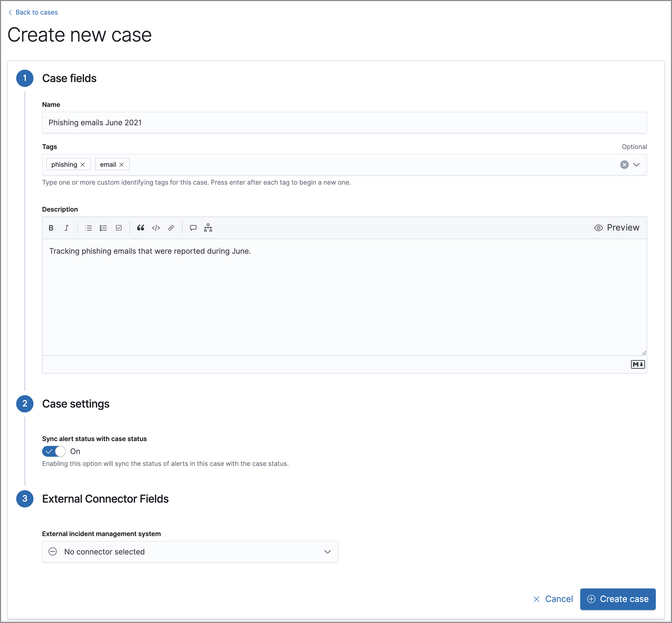Expand the Tags dropdown

(637, 164)
